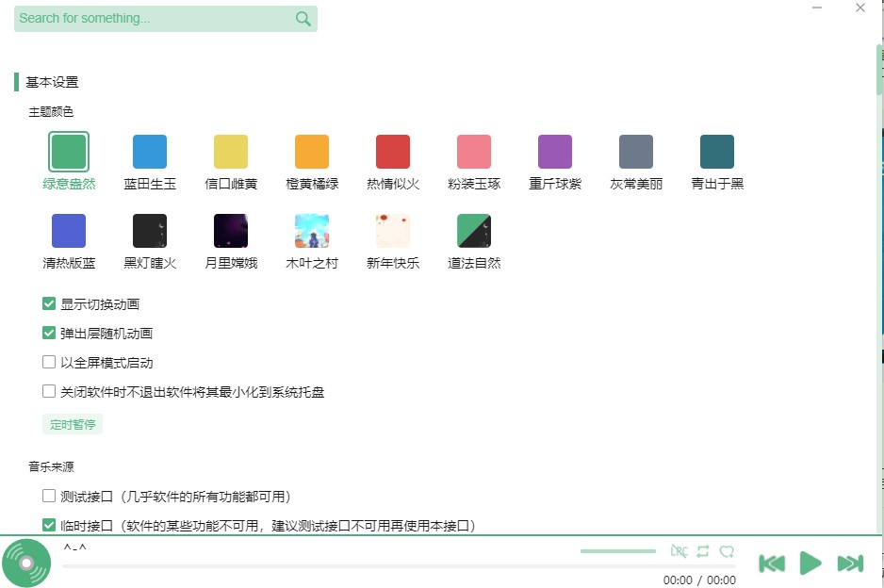Select the 木叶之村 theme thumbnail
Image resolution: width=884 pixels, height=588 pixels.
(311, 229)
